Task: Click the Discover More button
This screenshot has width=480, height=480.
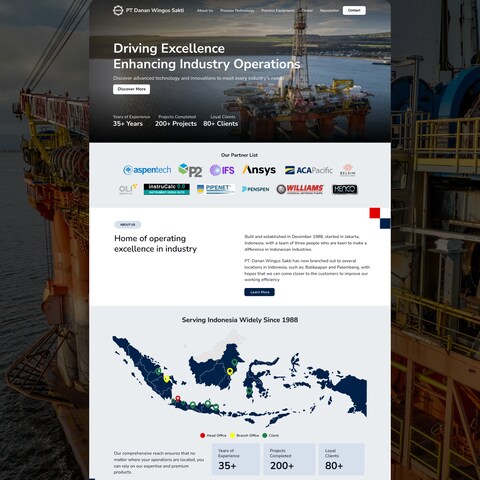Action: coord(131,89)
